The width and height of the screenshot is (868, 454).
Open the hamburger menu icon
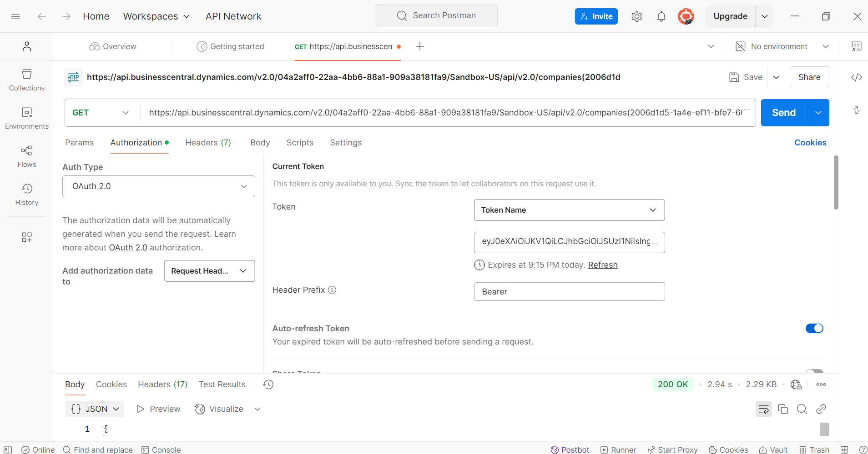[15, 16]
